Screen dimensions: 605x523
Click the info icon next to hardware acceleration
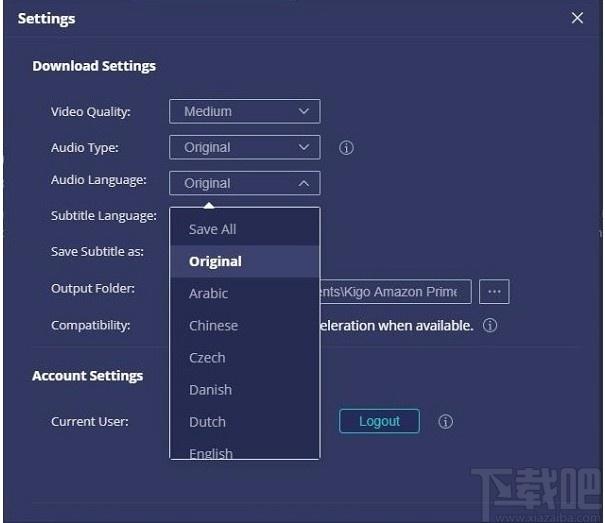[490, 325]
